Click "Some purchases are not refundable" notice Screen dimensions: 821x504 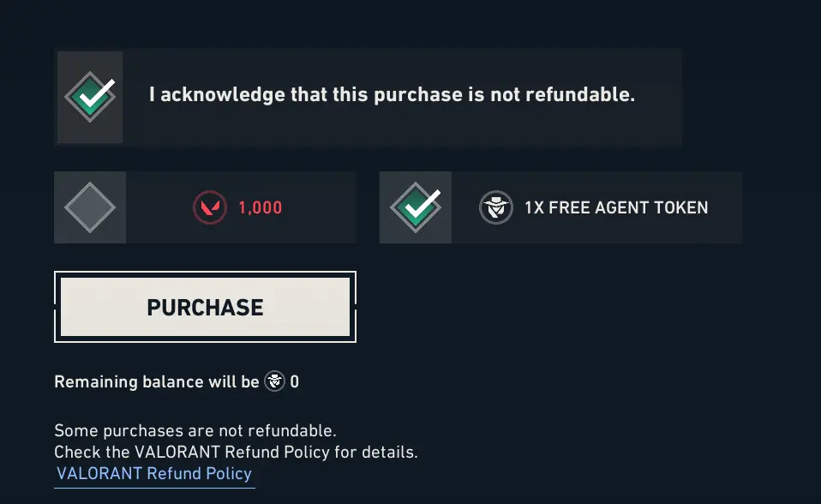coord(195,430)
